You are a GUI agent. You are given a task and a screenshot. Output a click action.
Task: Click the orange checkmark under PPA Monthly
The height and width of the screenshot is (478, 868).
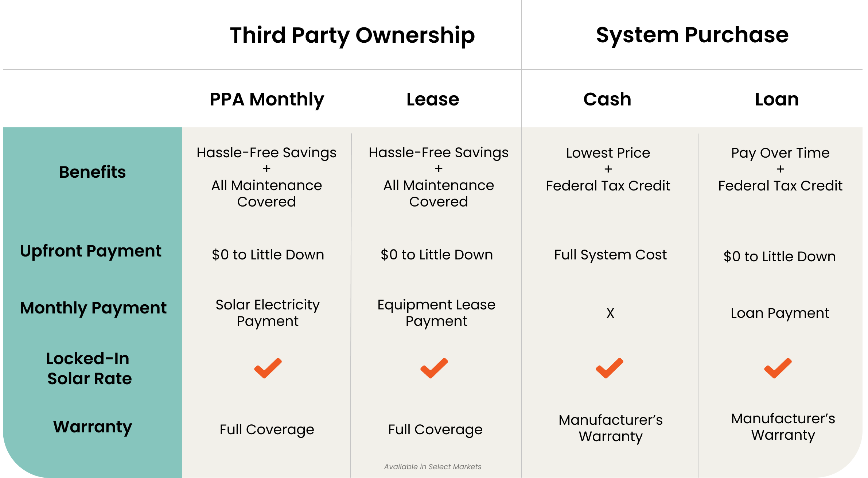[268, 368]
